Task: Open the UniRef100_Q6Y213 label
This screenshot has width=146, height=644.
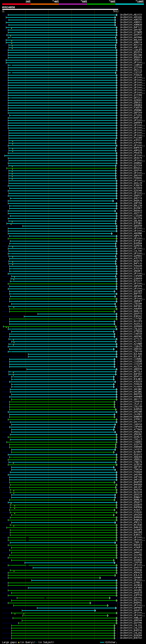Action: (131, 98)
